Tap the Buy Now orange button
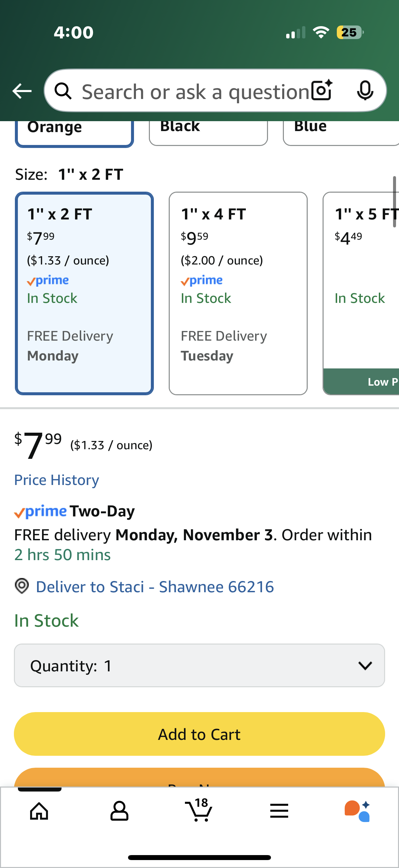This screenshot has height=868, width=399. (x=199, y=778)
